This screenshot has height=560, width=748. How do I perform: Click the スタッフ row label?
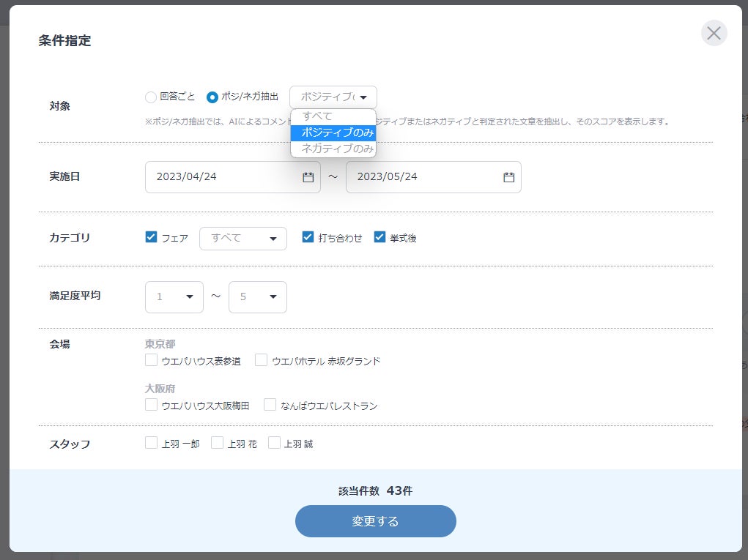click(x=70, y=444)
